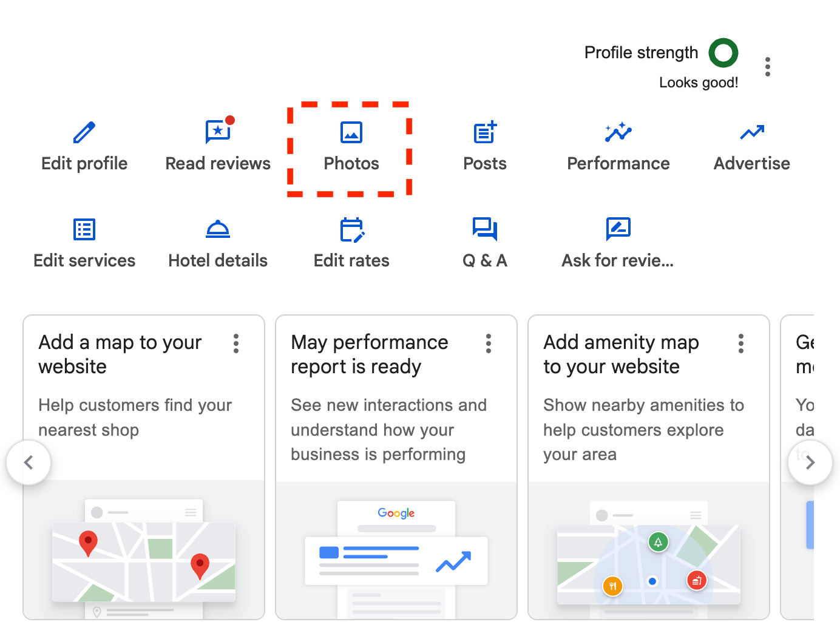Show next cards with the right arrow
The height and width of the screenshot is (636, 840).
pyautogui.click(x=810, y=462)
